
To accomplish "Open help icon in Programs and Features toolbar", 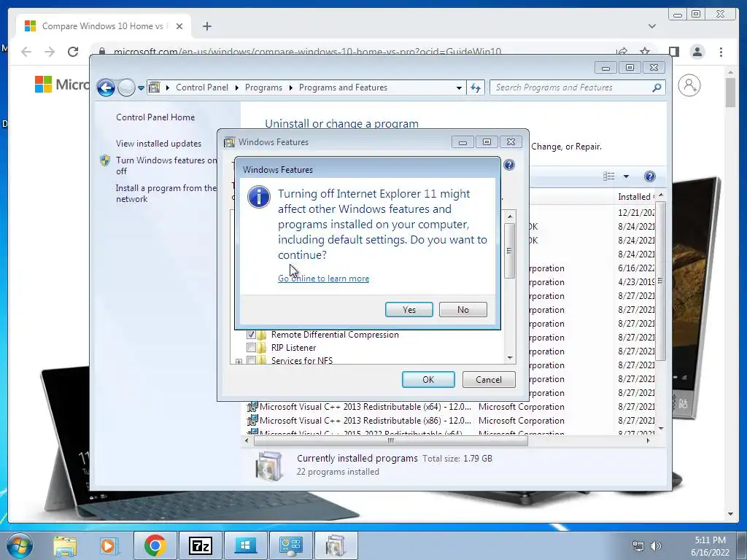I will 649,176.
